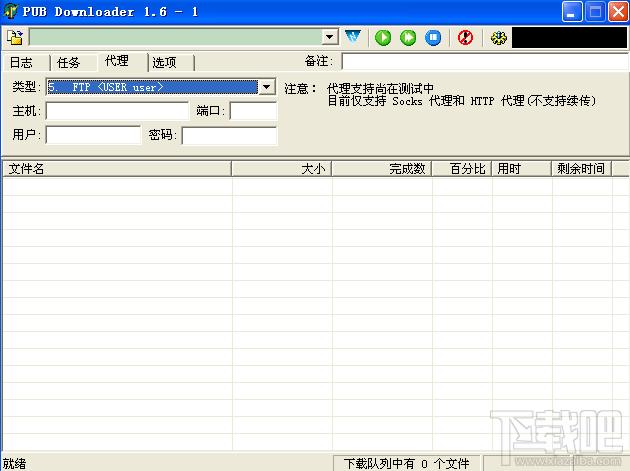
Task: Sort by the 百分比 column header
Action: pos(462,169)
